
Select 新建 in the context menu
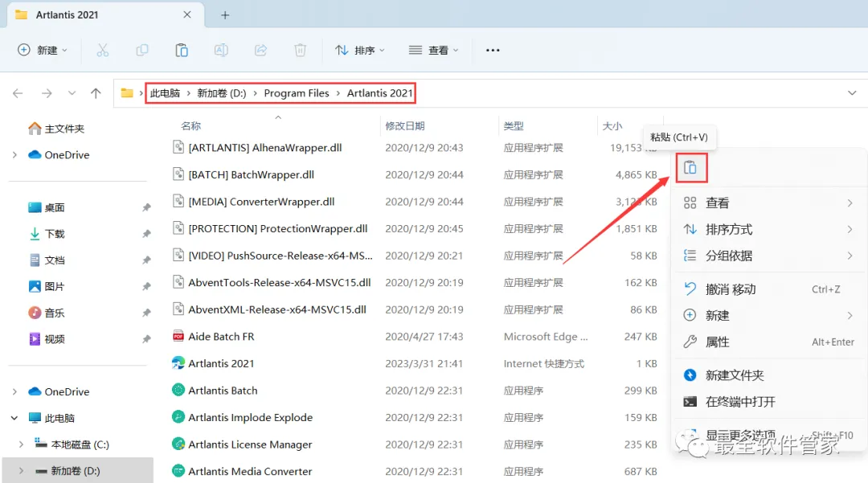(x=769, y=315)
